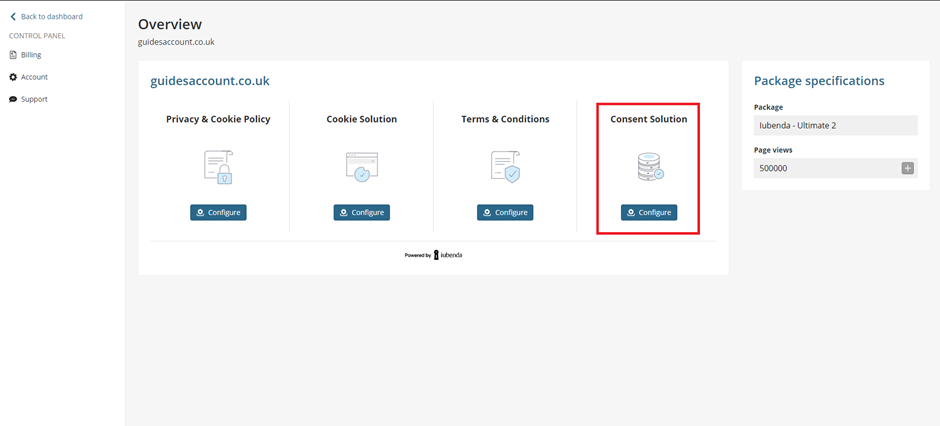Click the Billing document icon

pyautogui.click(x=13, y=55)
